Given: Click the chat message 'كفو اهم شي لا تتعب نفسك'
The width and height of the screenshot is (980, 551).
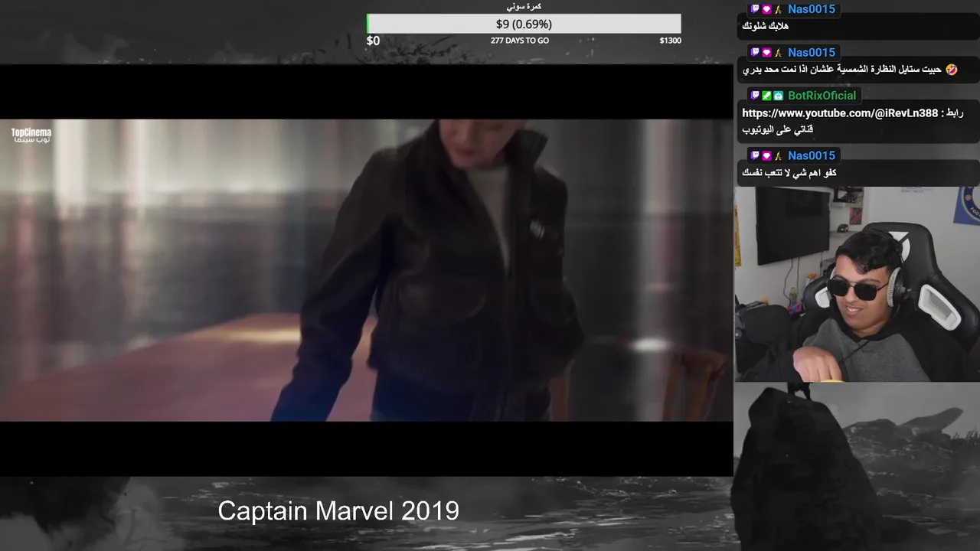Looking at the screenshot, I should (789, 173).
